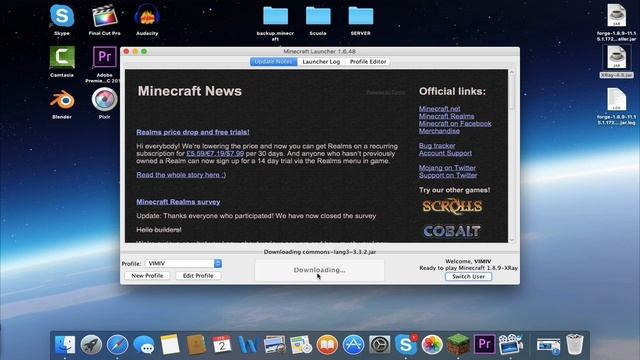Screen dimensions: 640x360
Task: Open the Pixlr desktop icon
Action: [x=104, y=99]
